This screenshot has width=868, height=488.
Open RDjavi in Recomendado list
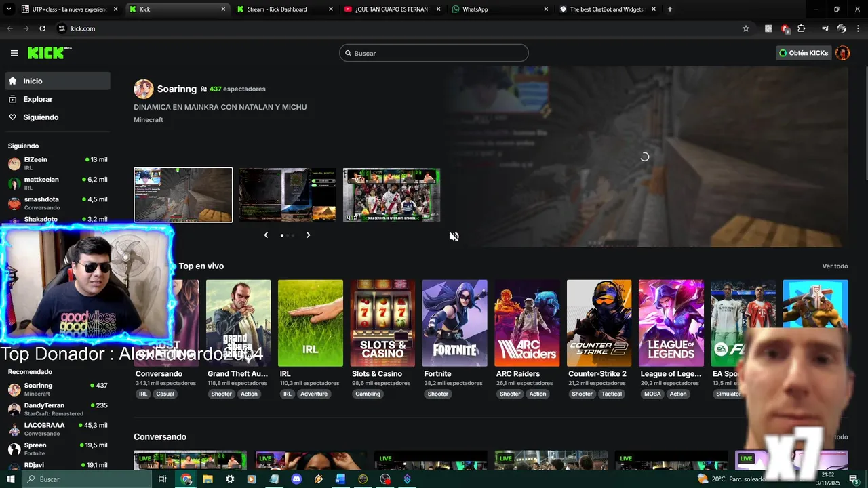[x=58, y=466]
